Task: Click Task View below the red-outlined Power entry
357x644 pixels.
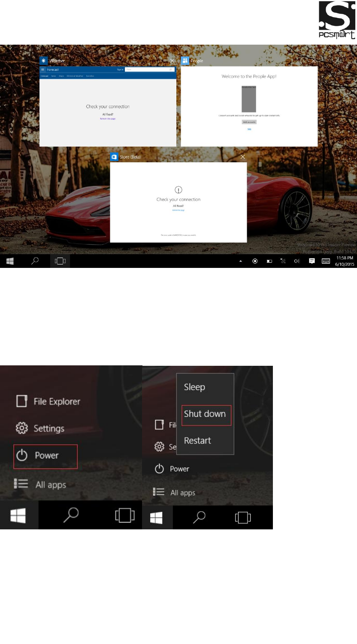Action: point(125,515)
